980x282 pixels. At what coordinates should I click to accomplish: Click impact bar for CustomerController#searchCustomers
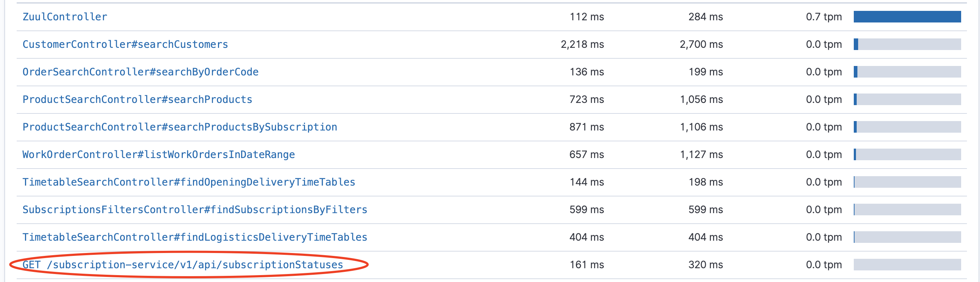point(907,45)
